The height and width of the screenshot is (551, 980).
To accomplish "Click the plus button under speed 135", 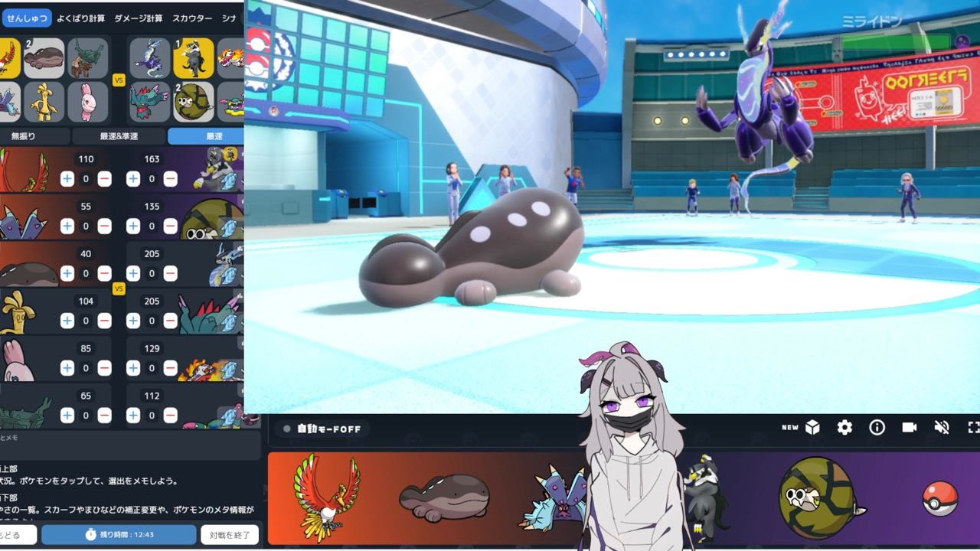I will point(133,227).
